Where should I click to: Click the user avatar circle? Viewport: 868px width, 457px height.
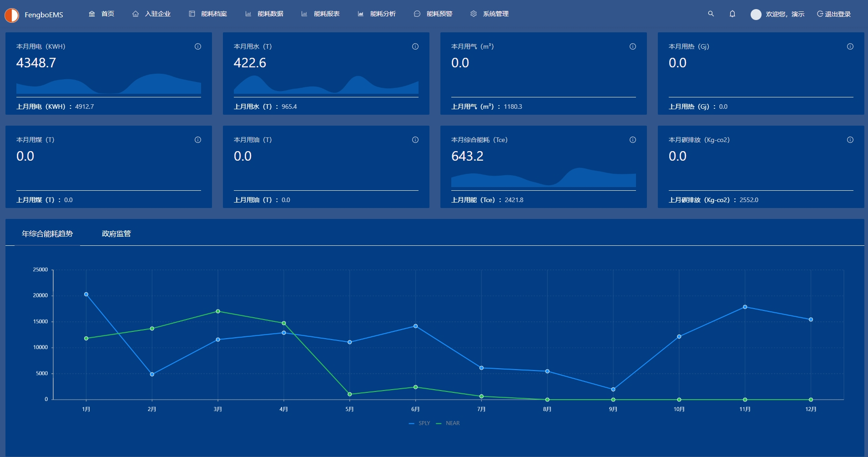756,15
